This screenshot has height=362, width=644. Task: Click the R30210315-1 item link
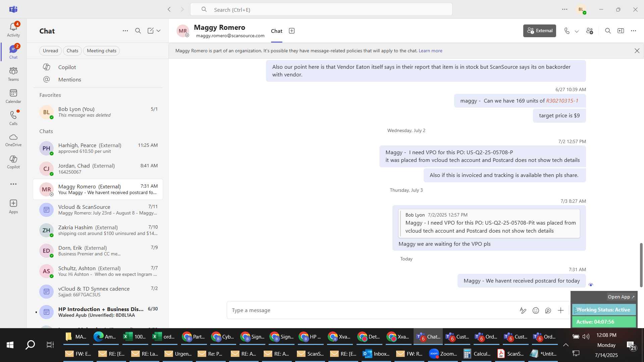pos(562,101)
